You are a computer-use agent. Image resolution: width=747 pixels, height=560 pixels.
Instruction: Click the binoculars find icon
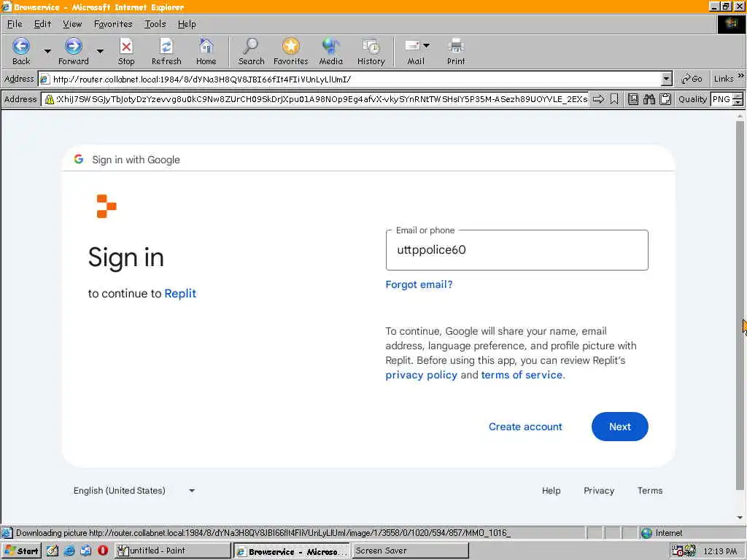pyautogui.click(x=649, y=99)
